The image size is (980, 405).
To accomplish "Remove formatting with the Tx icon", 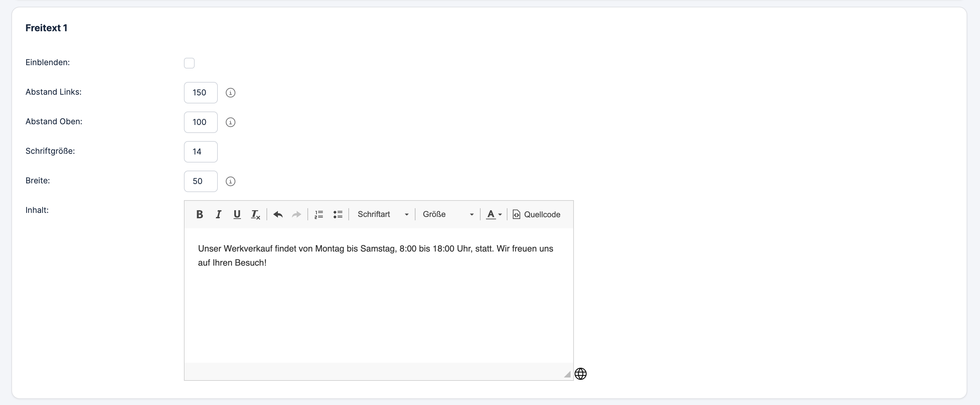I will (x=256, y=215).
